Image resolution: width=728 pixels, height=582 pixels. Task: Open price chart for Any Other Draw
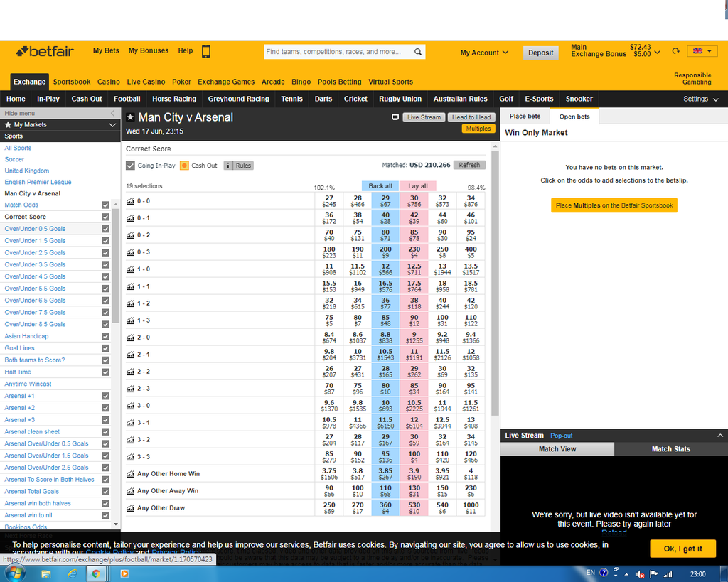(x=131, y=508)
